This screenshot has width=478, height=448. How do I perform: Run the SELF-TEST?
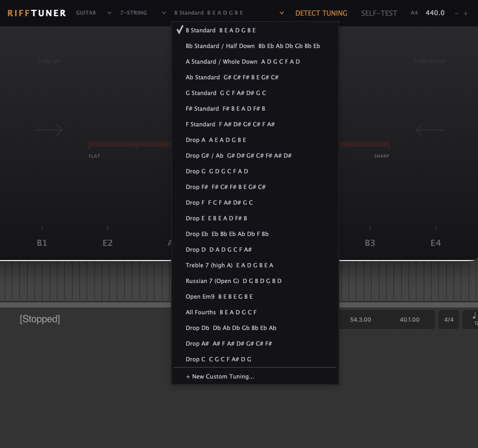pos(379,13)
